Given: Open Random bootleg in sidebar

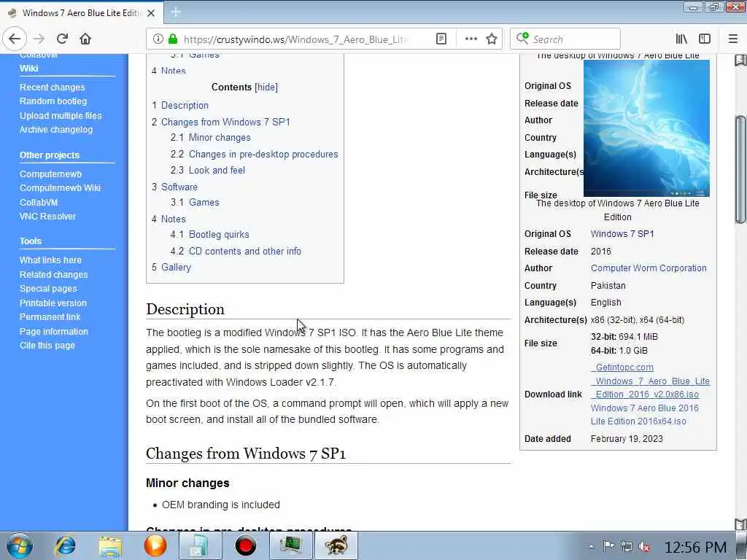Looking at the screenshot, I should (x=53, y=101).
